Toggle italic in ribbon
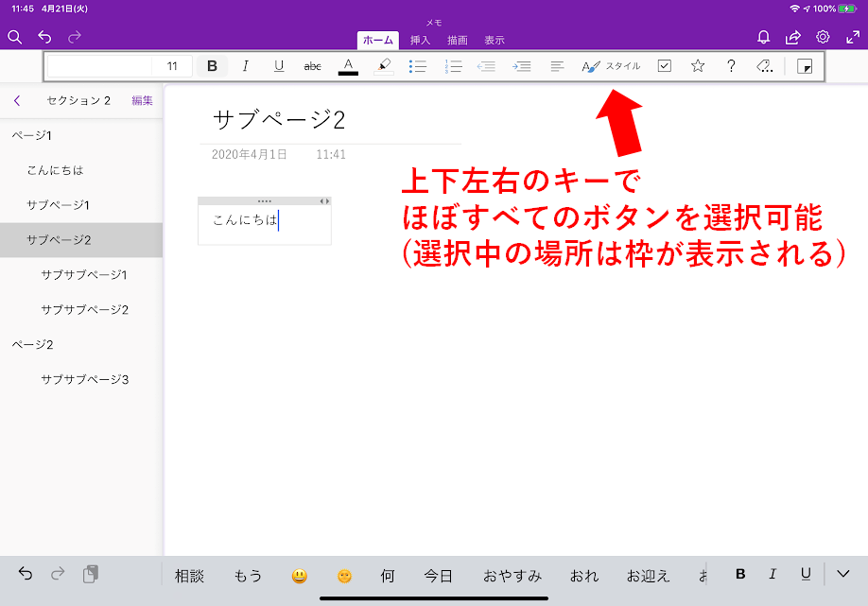The image size is (868, 606). (x=245, y=66)
